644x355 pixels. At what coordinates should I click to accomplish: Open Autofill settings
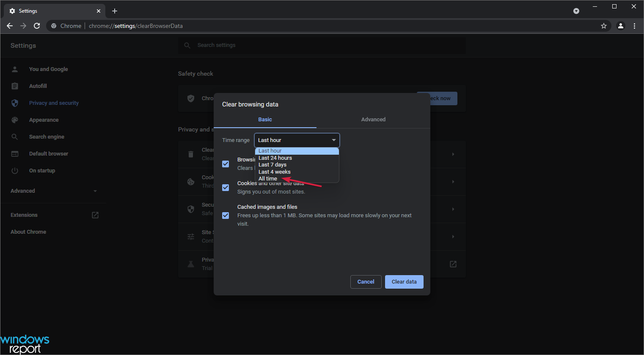coord(38,86)
